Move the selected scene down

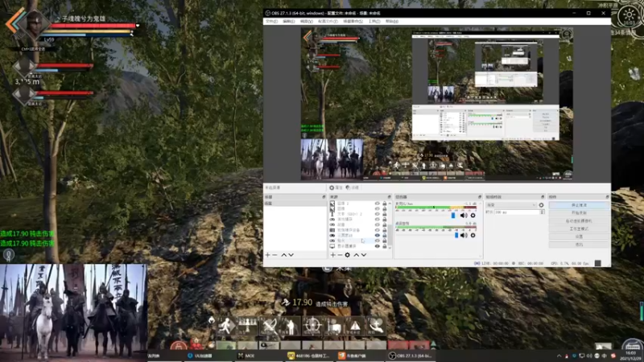(x=291, y=255)
